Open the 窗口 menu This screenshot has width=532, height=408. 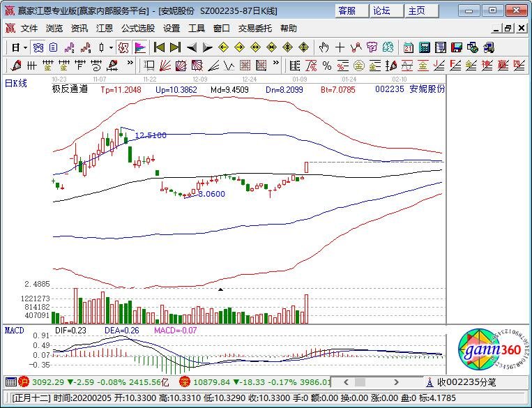coord(222,29)
